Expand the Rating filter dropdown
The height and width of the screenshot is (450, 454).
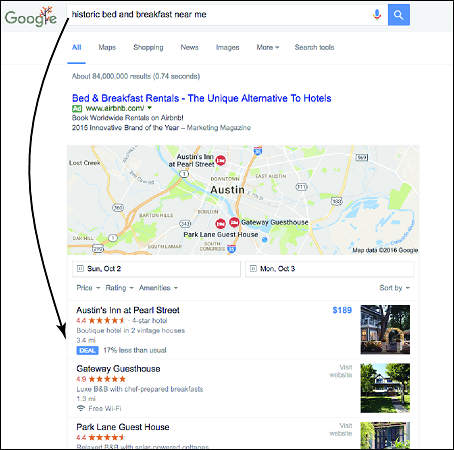tap(119, 288)
